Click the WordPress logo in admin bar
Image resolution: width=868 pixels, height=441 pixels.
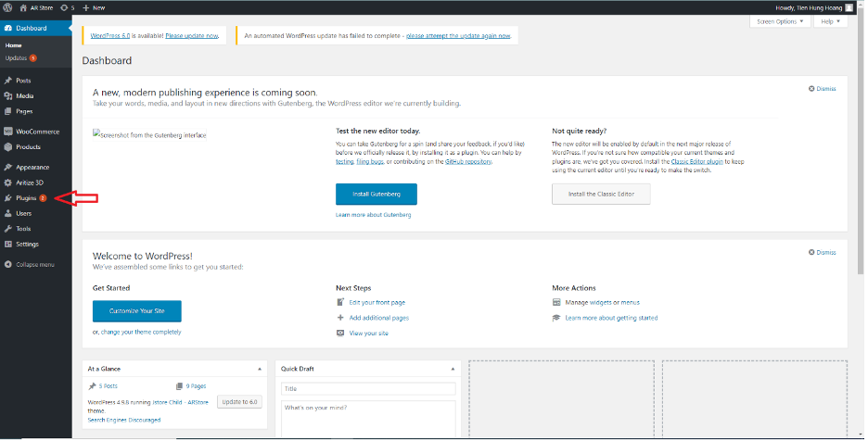click(x=7, y=7)
